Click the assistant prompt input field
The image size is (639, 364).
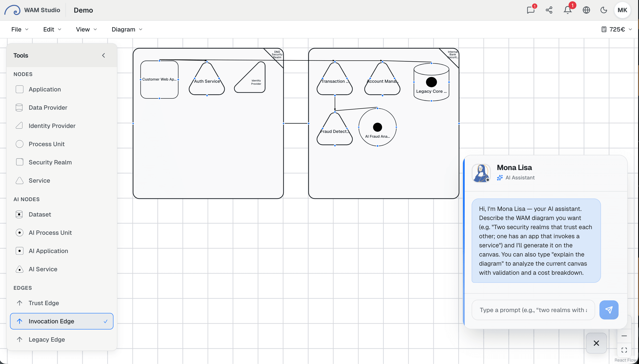coord(533,310)
